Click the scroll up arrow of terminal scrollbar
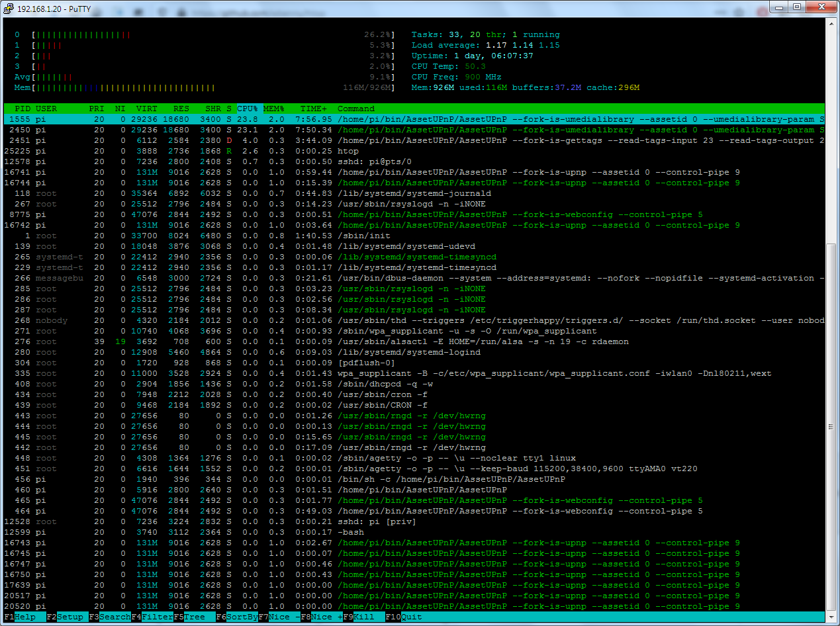 [830, 24]
